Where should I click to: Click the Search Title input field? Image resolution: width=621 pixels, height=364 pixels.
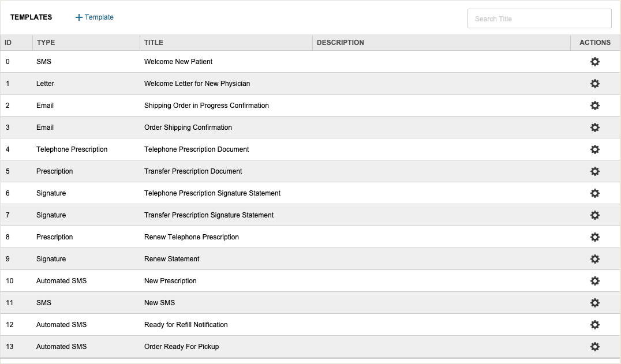coord(539,18)
